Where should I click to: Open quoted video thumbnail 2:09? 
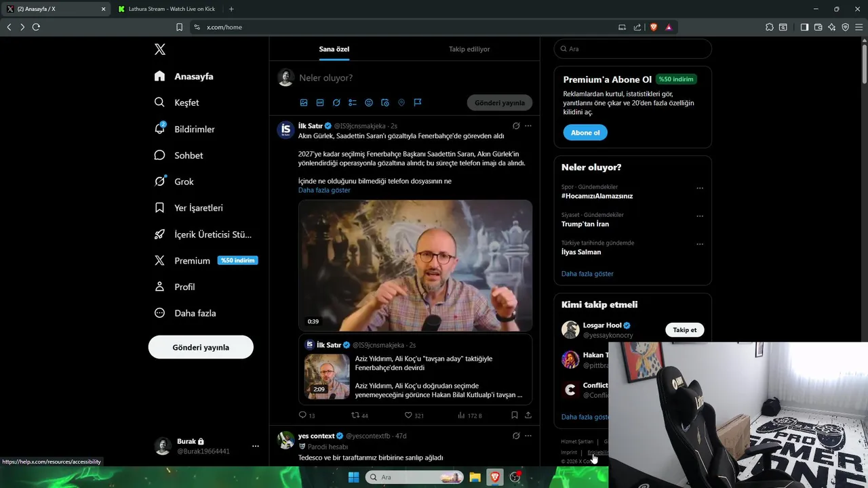pos(327,376)
